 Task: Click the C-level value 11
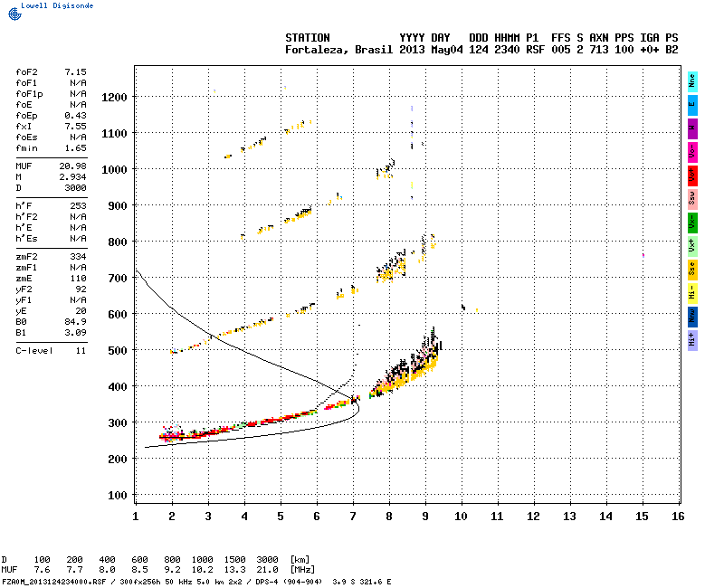(81, 349)
